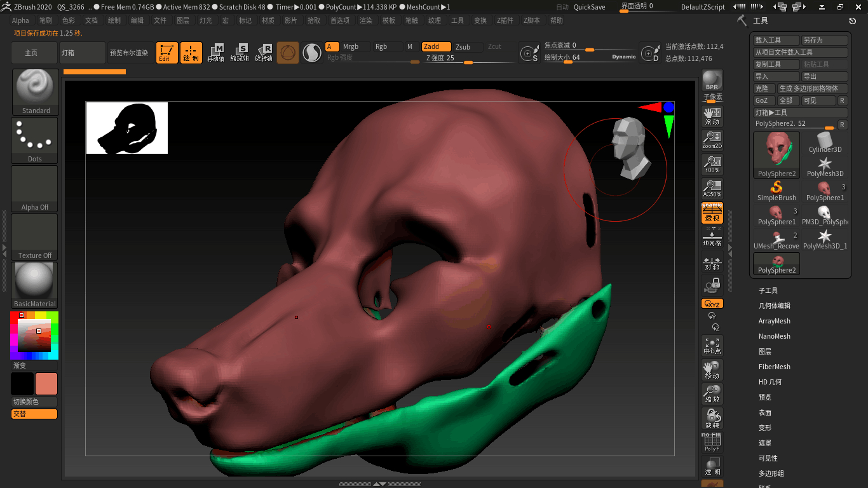This screenshot has width=868, height=488.
Task: Expand the 遮罩 masking section
Action: 764,443
